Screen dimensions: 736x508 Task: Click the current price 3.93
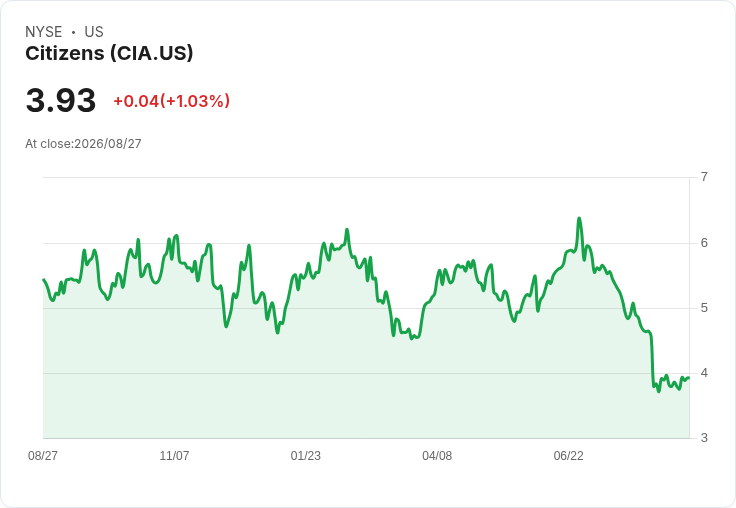(61, 100)
